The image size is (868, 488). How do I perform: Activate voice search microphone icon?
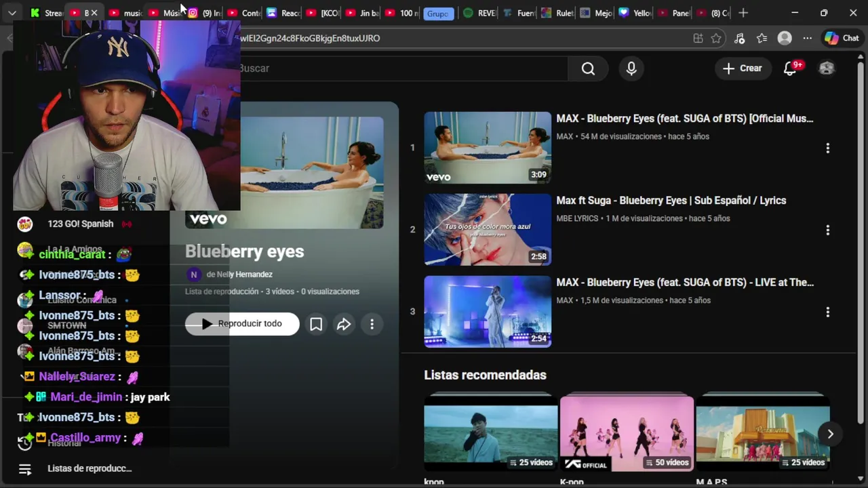pyautogui.click(x=631, y=68)
